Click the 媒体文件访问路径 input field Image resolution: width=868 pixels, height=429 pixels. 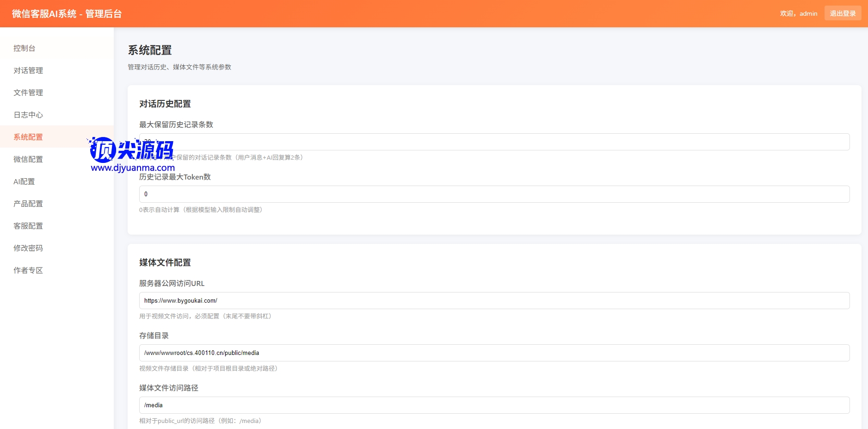pyautogui.click(x=494, y=405)
